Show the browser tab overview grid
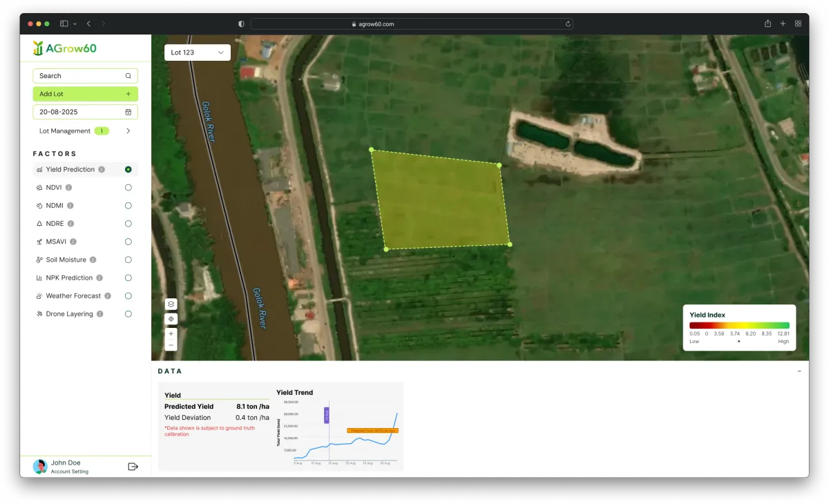The height and width of the screenshot is (504, 829). (798, 23)
